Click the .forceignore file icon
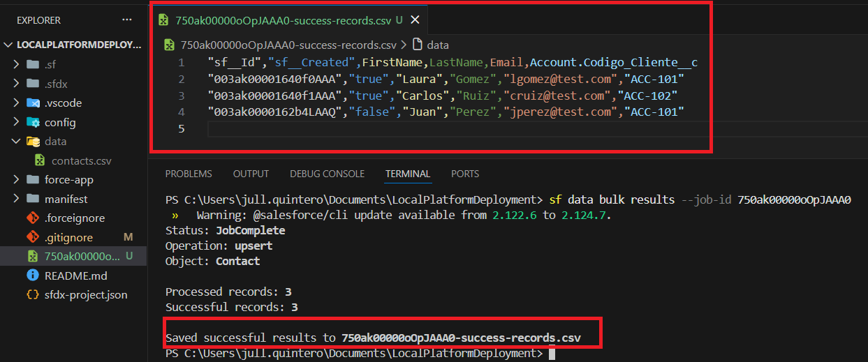Viewport: 868px width, 362px height. click(33, 218)
